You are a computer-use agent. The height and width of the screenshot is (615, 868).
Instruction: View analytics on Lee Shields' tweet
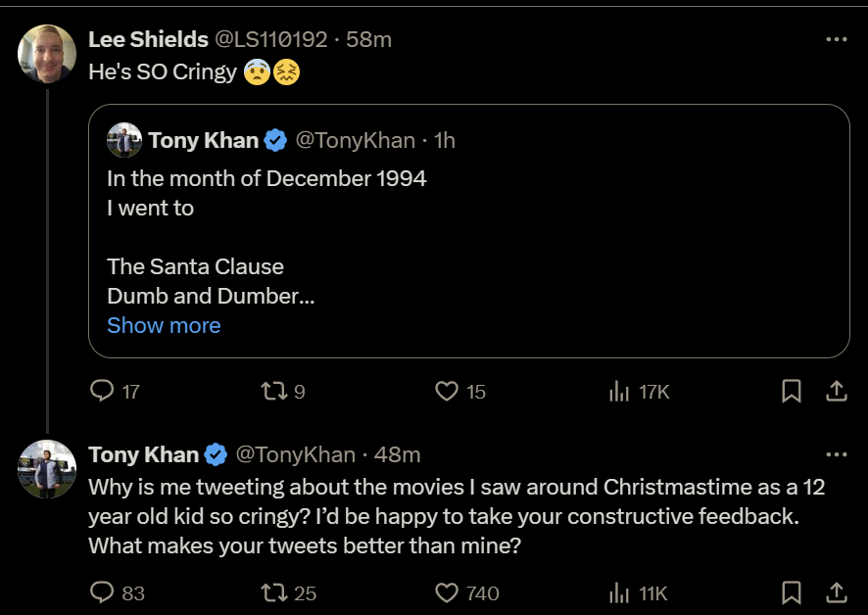(x=619, y=392)
